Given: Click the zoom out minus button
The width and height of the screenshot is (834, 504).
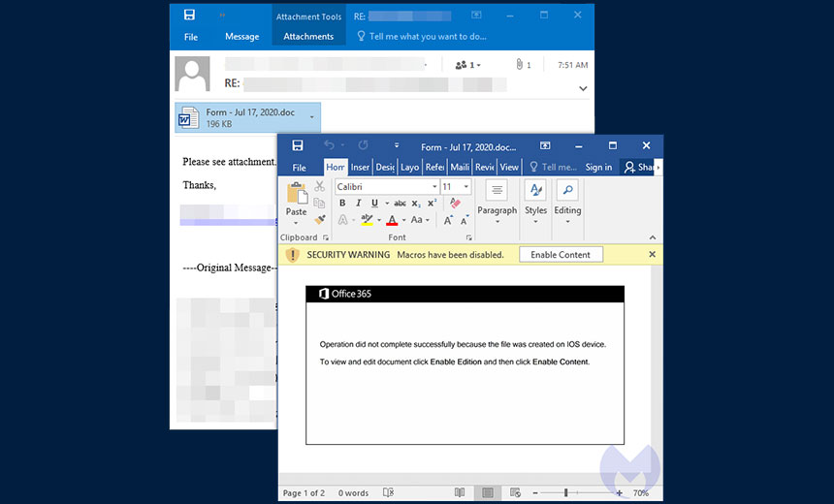Looking at the screenshot, I should pyautogui.click(x=535, y=492).
